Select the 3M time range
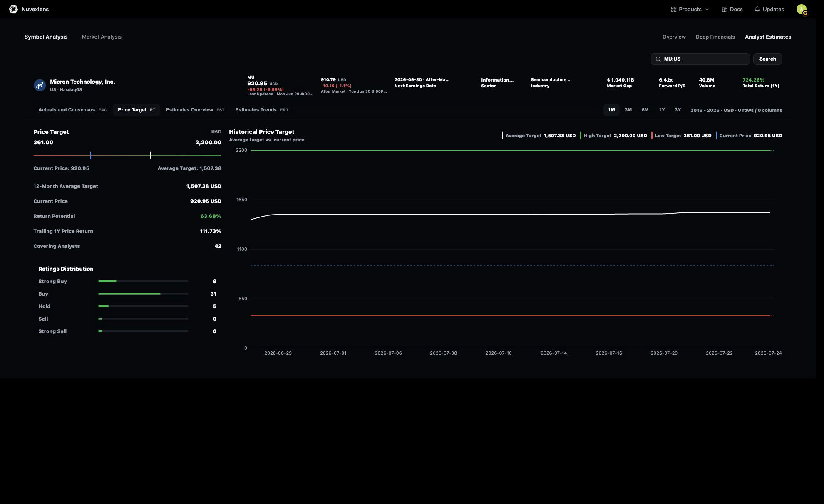 [x=628, y=110]
